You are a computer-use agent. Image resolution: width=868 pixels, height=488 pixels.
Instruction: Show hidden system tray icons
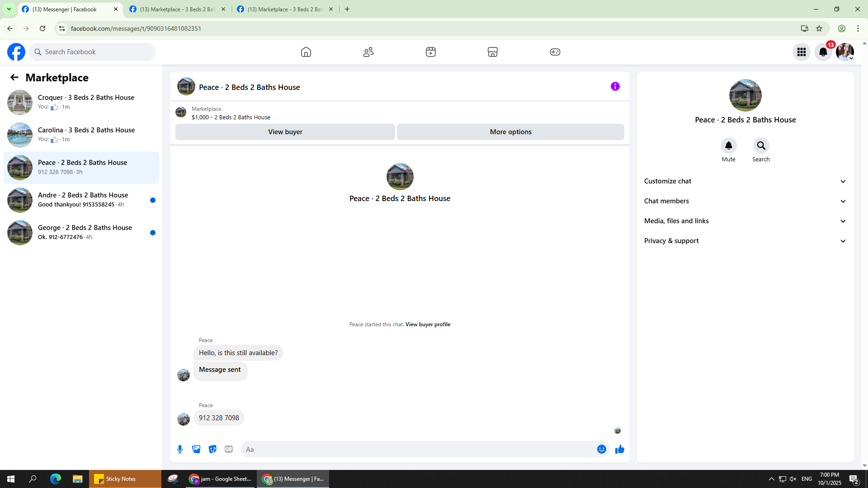click(772, 479)
